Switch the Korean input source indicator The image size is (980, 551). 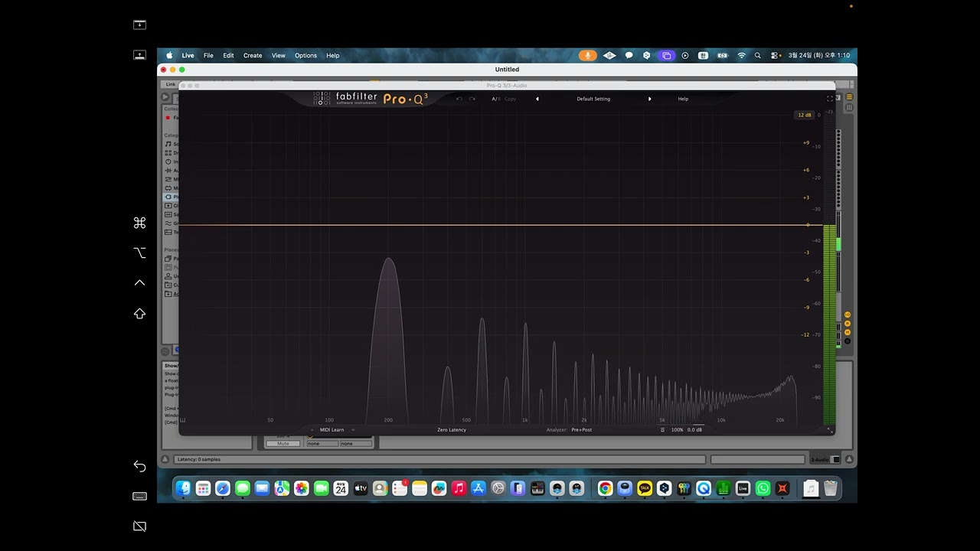pyautogui.click(x=703, y=56)
